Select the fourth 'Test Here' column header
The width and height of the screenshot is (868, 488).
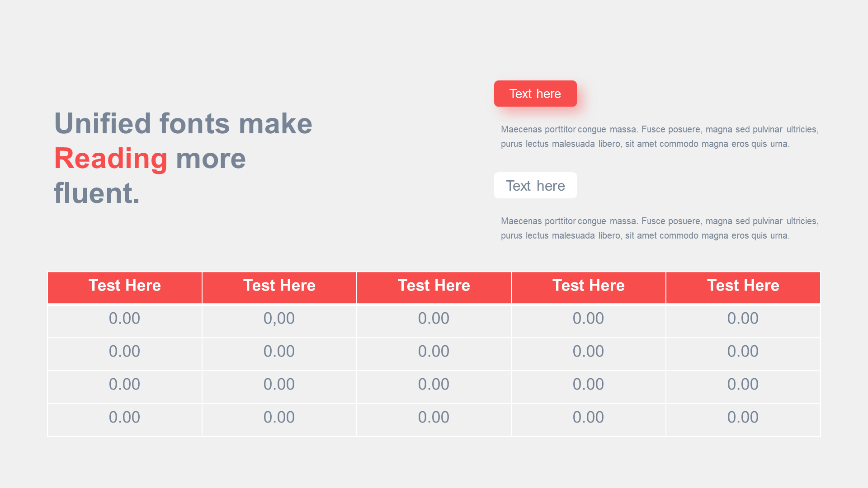tap(589, 287)
